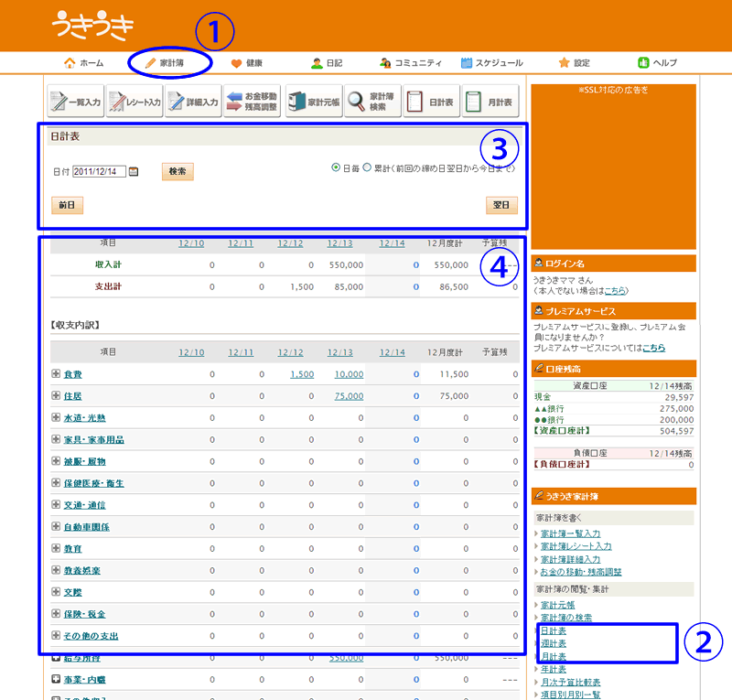Expand the 教養娯楽 row

(56, 570)
